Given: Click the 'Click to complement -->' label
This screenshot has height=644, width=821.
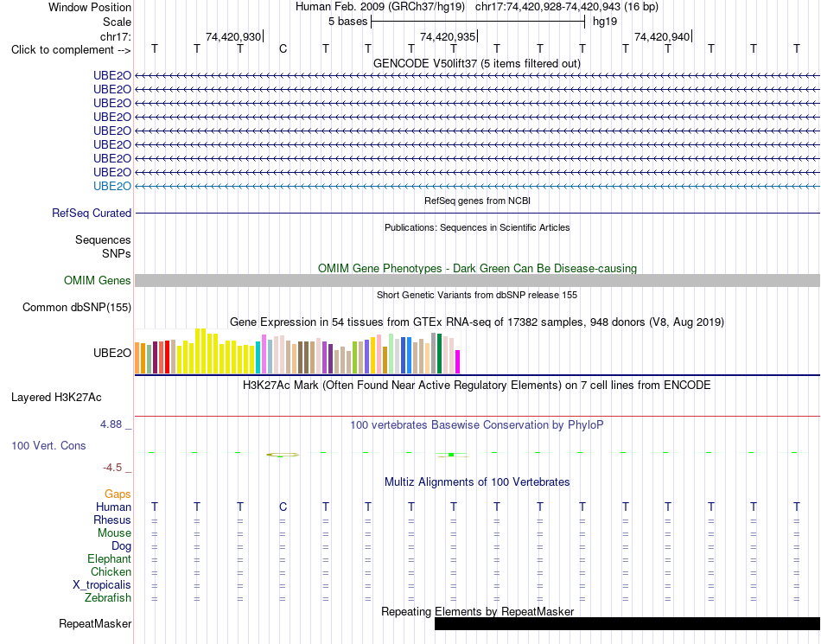Looking at the screenshot, I should click(71, 50).
